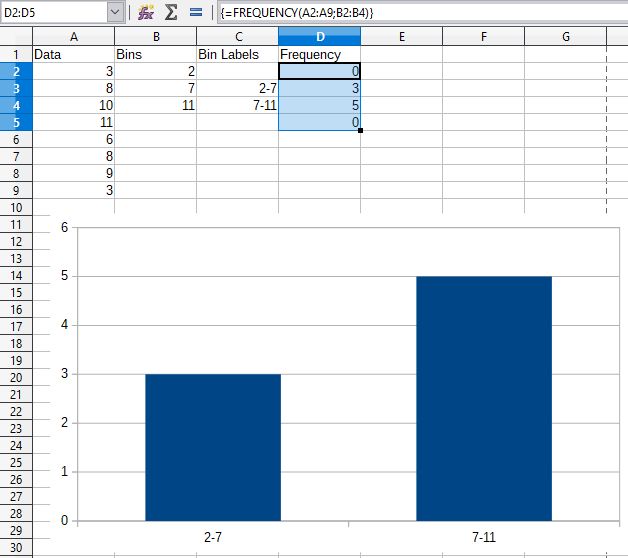The width and height of the screenshot is (628, 558).
Task: Select the cell containing the 7-11 bin label
Action: coord(237,105)
